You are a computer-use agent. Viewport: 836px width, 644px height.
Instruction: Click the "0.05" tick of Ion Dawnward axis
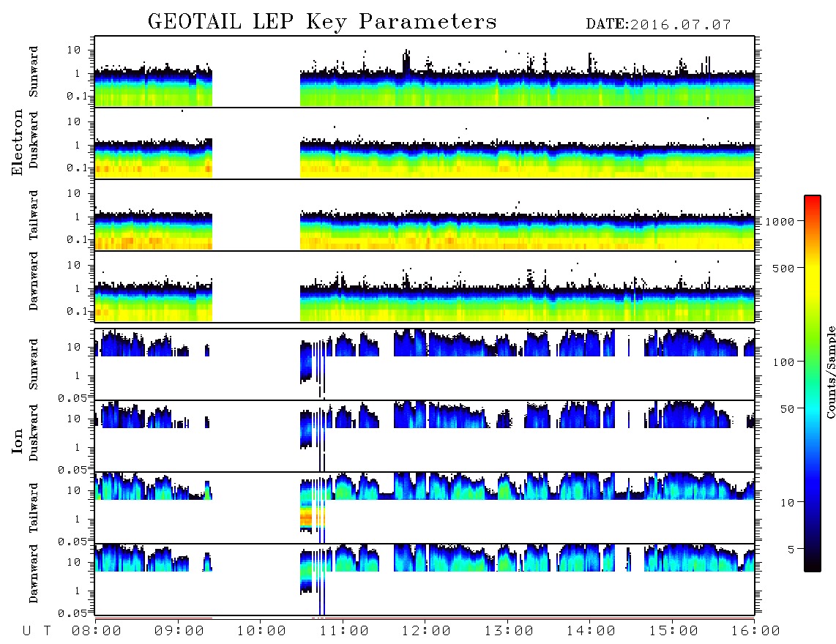pyautogui.click(x=72, y=613)
